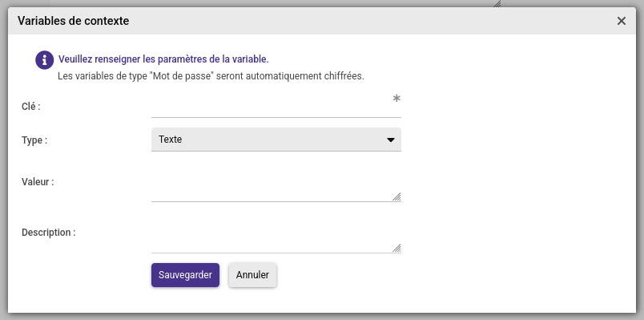
Task: Close the Variables de contexte dialog
Action: click(621, 21)
